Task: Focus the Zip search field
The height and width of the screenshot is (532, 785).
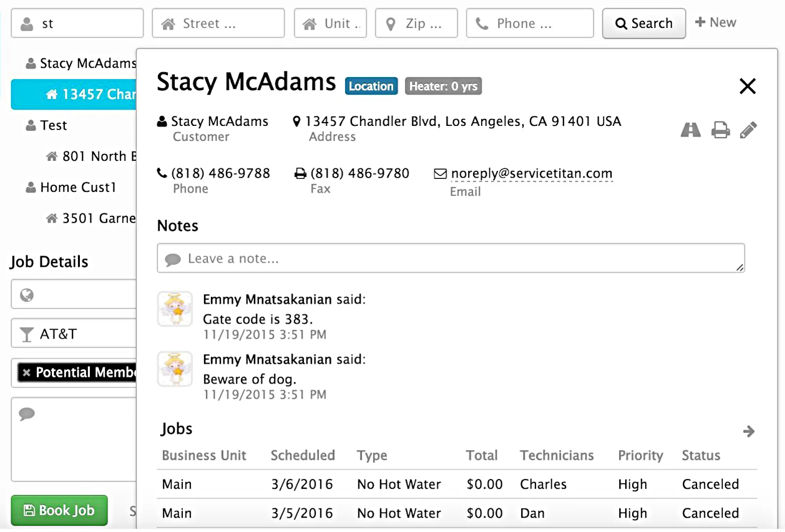Action: coord(416,23)
